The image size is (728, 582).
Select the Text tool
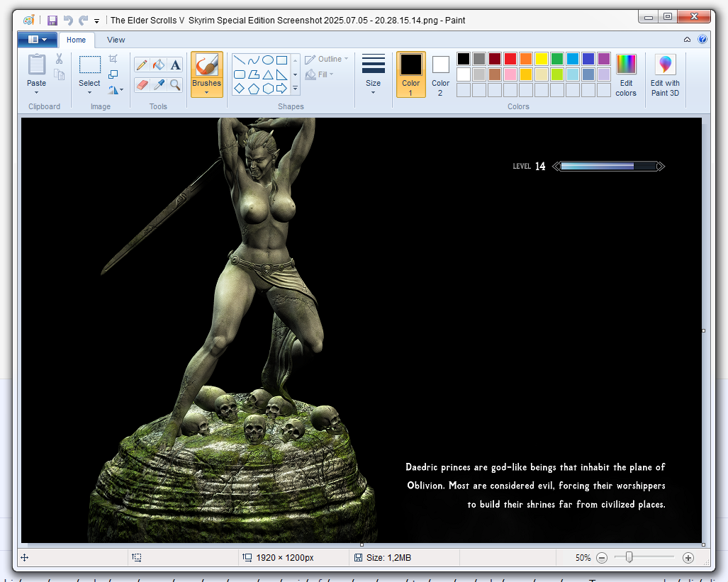(175, 65)
